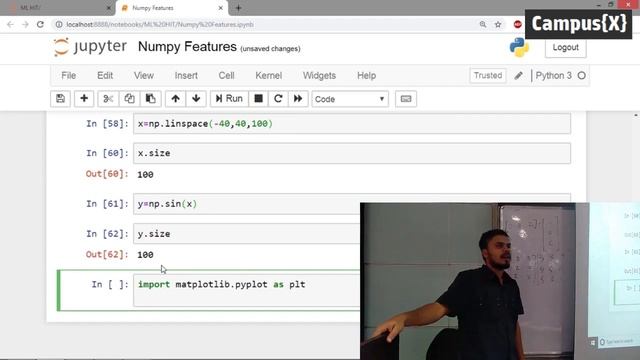This screenshot has width=640, height=360.
Task: Go back in the browser
Action: (x=10, y=24)
